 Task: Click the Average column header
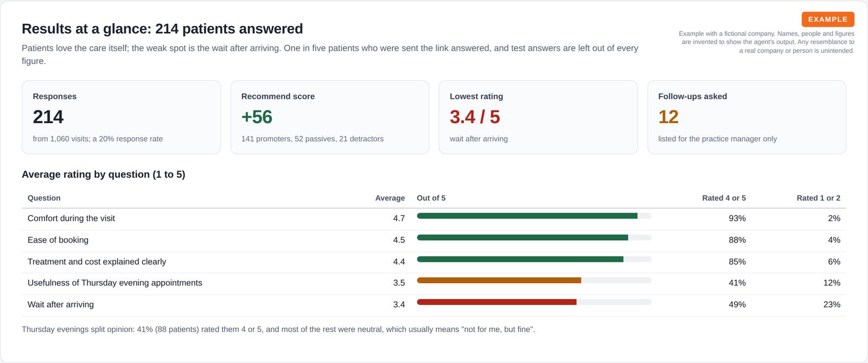[390, 198]
